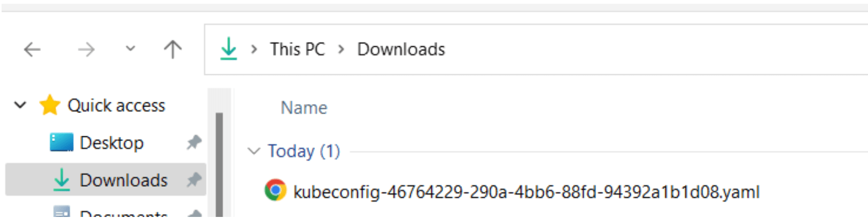The height and width of the screenshot is (218, 868).
Task: Click the Quick access star icon
Action: [x=50, y=105]
